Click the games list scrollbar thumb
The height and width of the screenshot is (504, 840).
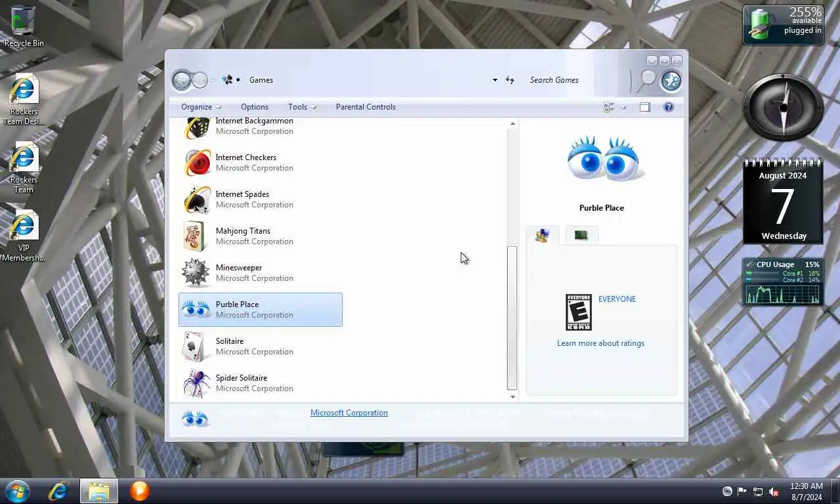click(513, 318)
